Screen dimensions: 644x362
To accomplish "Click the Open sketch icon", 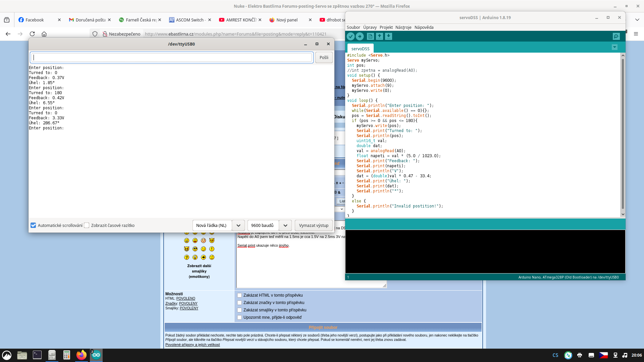I will (379, 37).
